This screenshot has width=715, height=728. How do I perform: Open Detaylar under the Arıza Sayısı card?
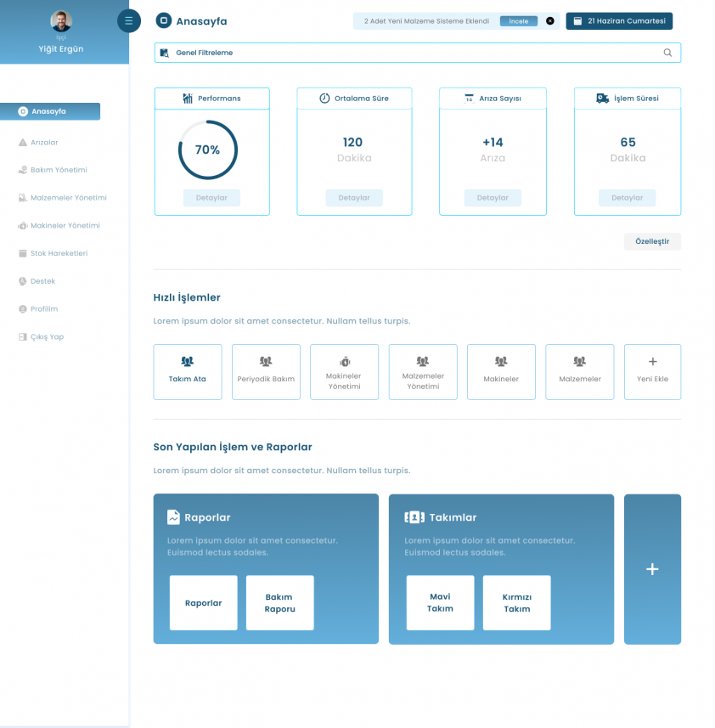493,198
